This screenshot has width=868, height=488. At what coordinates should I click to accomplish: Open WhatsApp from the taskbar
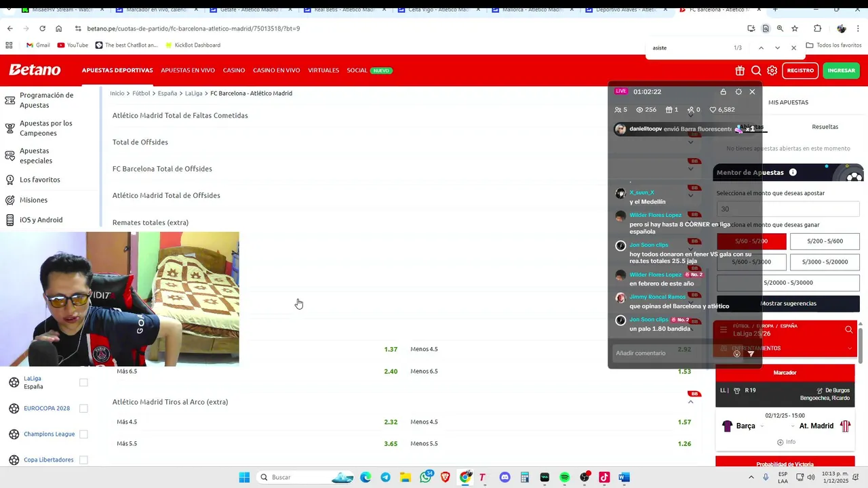[426, 477]
